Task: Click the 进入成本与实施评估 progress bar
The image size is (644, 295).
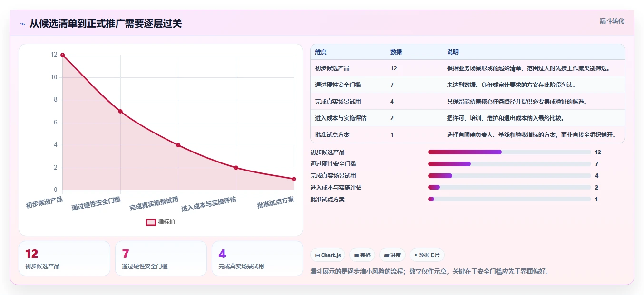Action: point(509,187)
